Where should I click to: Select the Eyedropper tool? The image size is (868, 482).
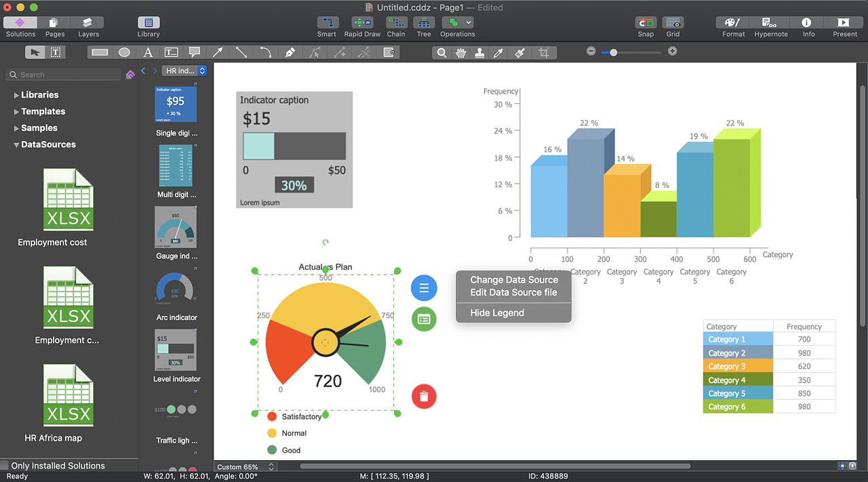pyautogui.click(x=498, y=52)
